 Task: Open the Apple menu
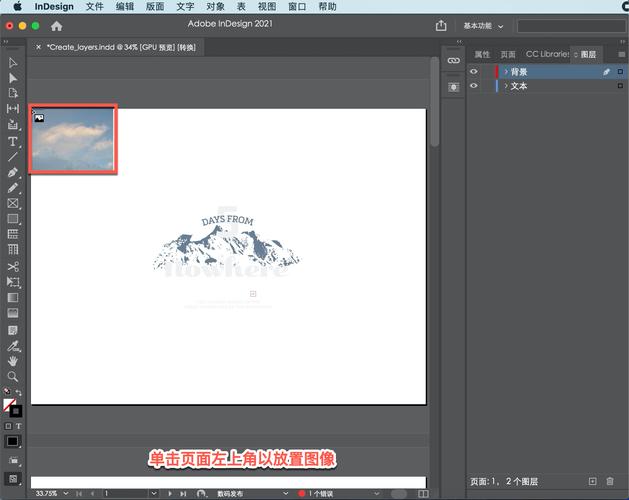[17, 6]
